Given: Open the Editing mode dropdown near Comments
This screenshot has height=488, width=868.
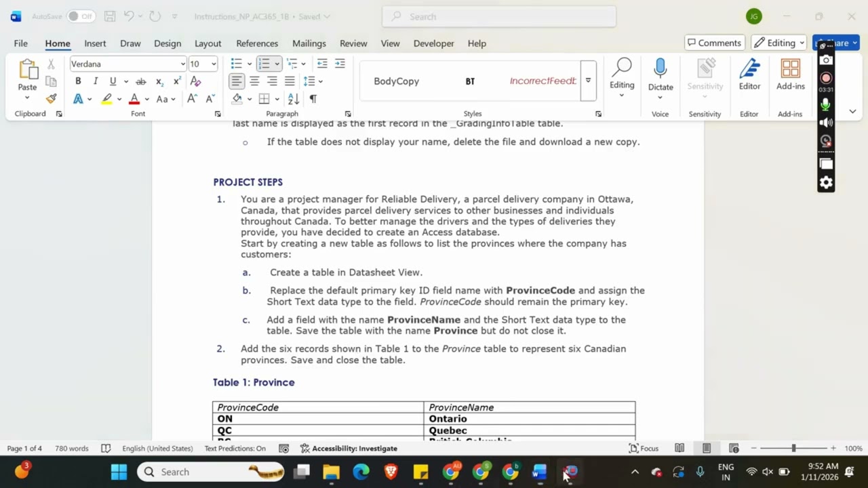Looking at the screenshot, I should point(778,43).
